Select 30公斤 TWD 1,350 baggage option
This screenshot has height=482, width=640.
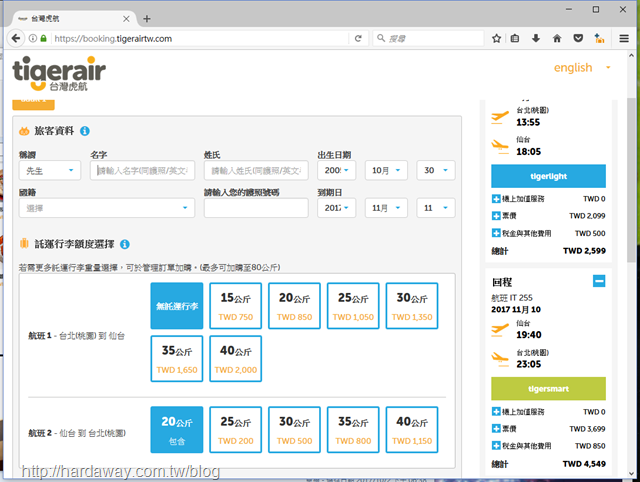(x=412, y=306)
